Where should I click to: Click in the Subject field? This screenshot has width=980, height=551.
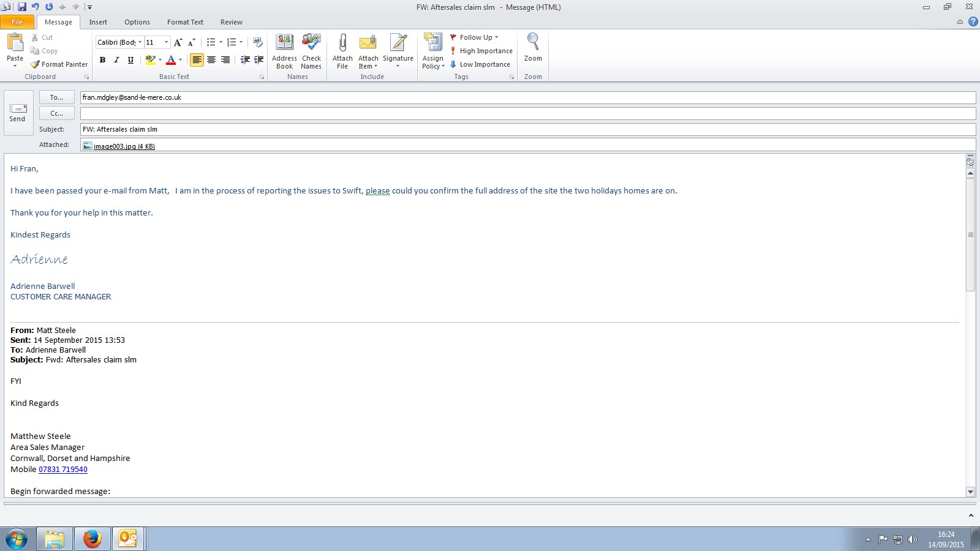pos(528,129)
